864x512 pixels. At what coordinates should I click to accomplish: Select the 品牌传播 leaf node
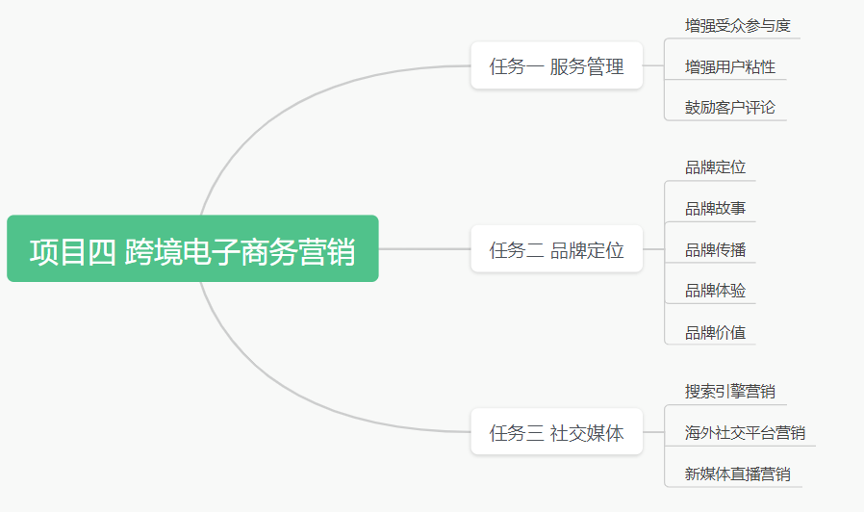tap(715, 250)
